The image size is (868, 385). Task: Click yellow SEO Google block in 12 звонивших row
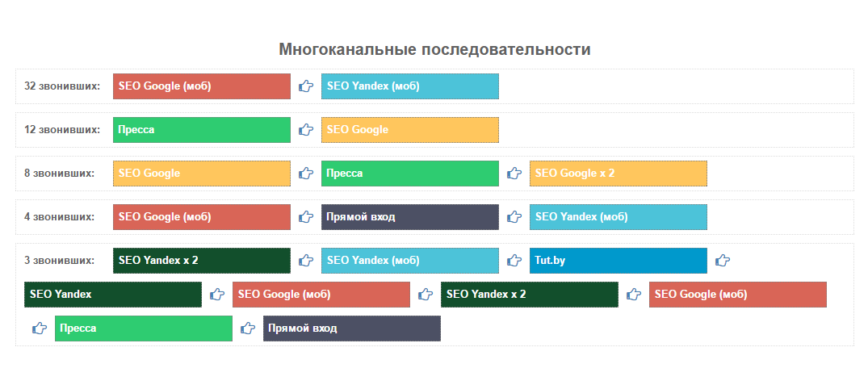click(409, 130)
